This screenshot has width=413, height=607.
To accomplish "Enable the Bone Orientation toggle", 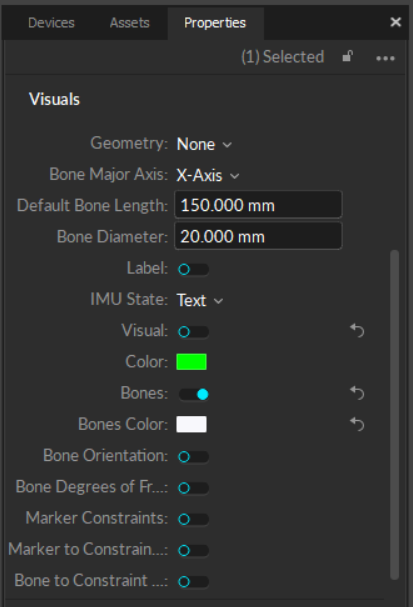I will [193, 456].
